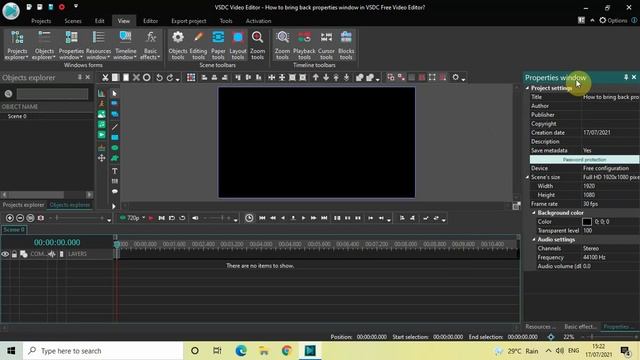Open Basic effects ribbon icon
This screenshot has width=640, height=360.
tap(151, 38)
